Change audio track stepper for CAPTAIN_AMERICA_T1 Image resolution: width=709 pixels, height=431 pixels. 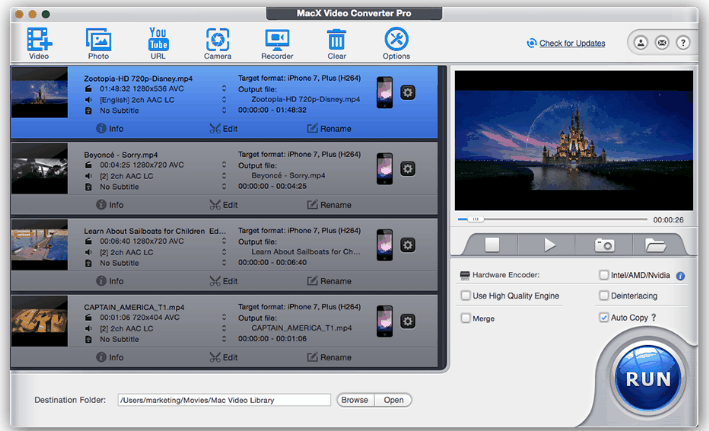point(224,328)
